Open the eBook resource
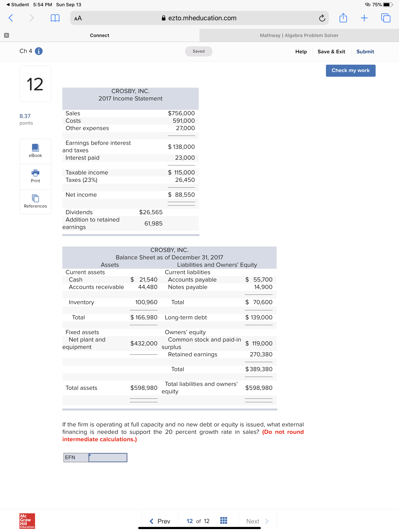 (x=35, y=151)
